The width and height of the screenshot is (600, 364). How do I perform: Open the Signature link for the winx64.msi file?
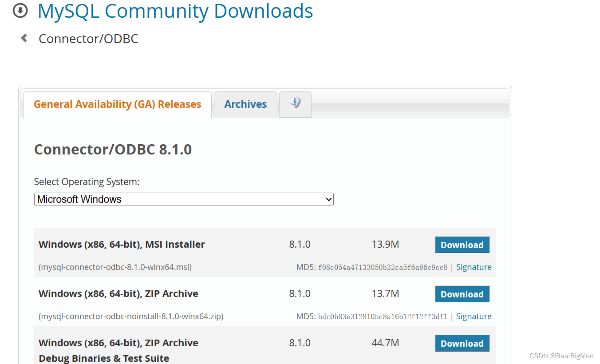(x=474, y=267)
